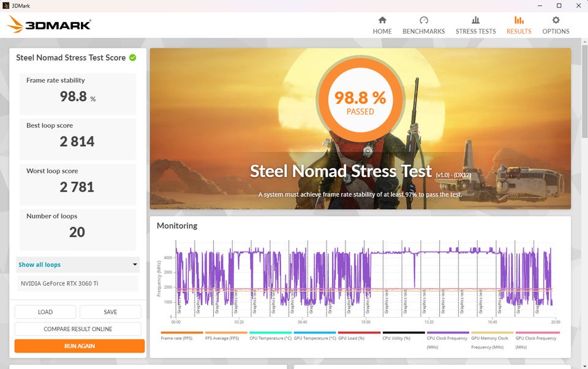Toggle GPU Temperature legend swatch
Screen dimensions: 588x369
point(315,332)
